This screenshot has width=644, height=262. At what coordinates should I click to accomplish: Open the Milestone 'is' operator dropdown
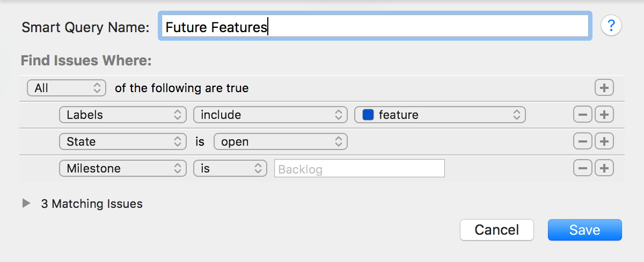click(230, 168)
